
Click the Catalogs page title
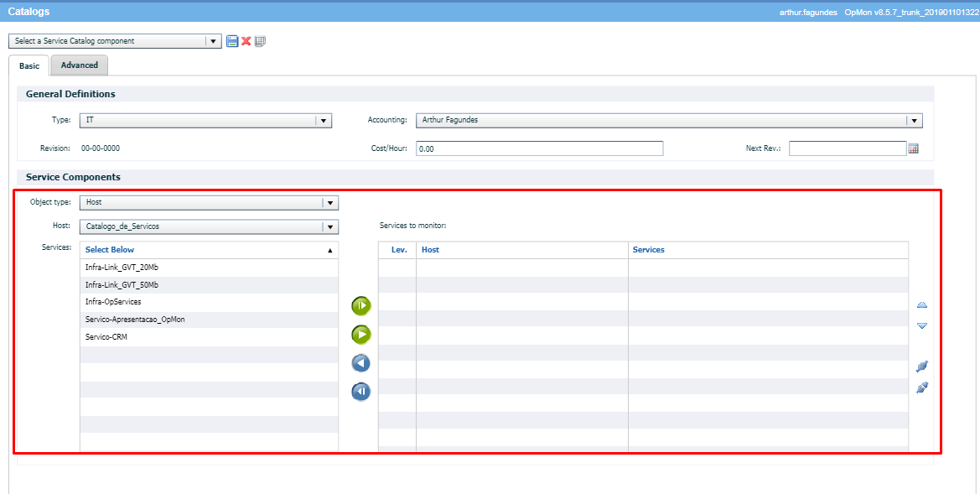click(29, 11)
